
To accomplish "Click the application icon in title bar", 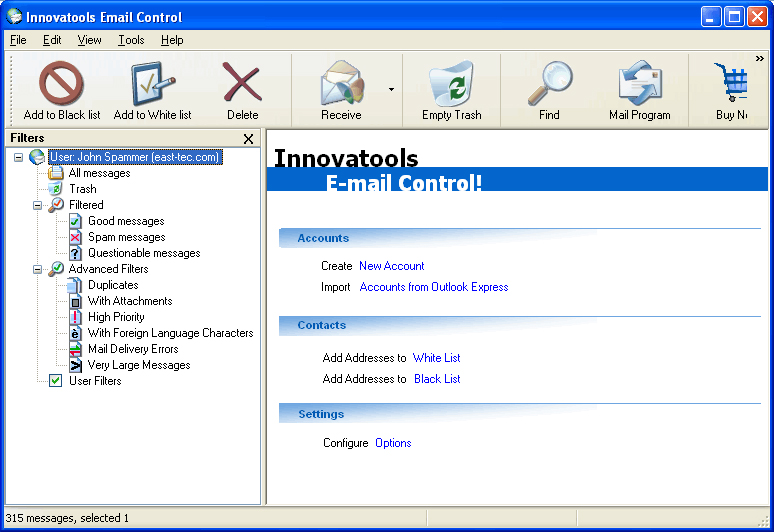I will [x=14, y=16].
